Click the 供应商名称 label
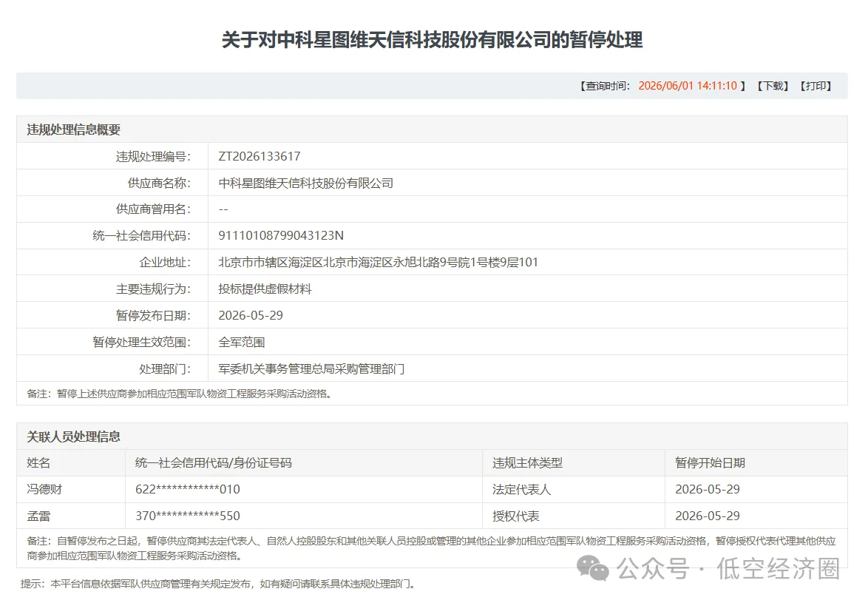The width and height of the screenshot is (868, 603). click(x=159, y=183)
